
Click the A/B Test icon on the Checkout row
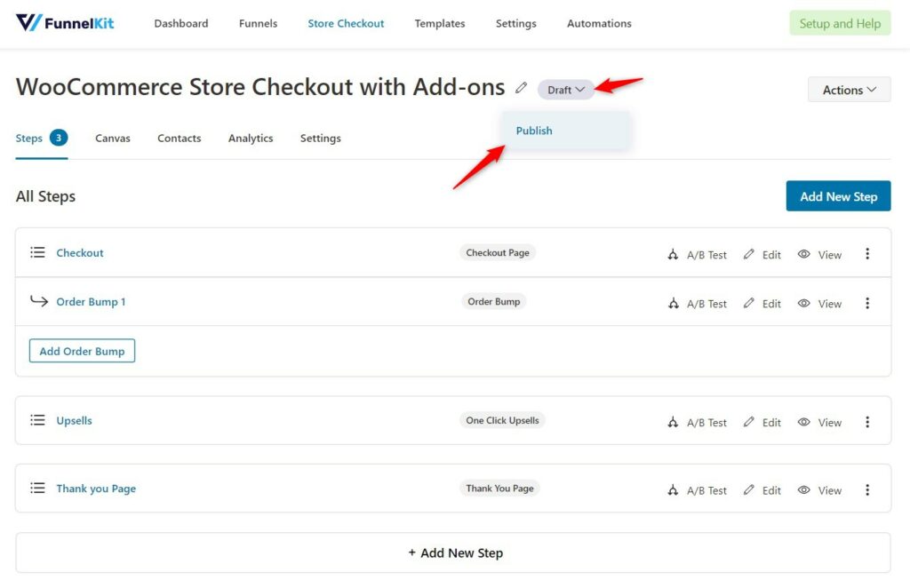[673, 255]
